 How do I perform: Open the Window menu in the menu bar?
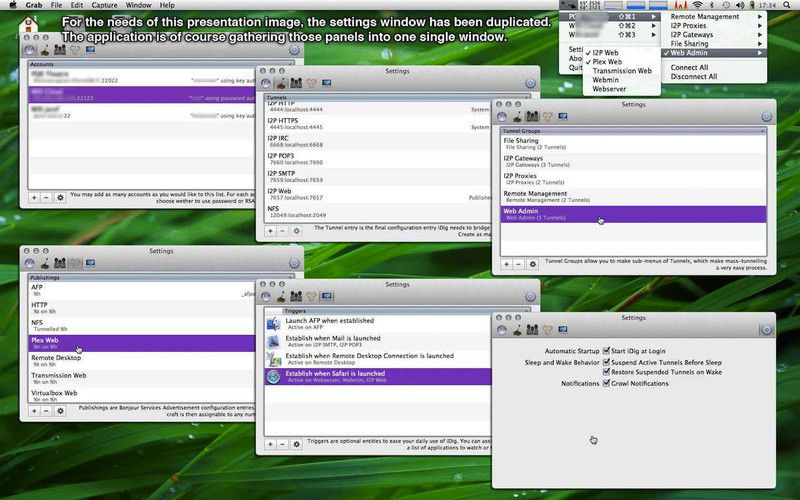pos(138,5)
